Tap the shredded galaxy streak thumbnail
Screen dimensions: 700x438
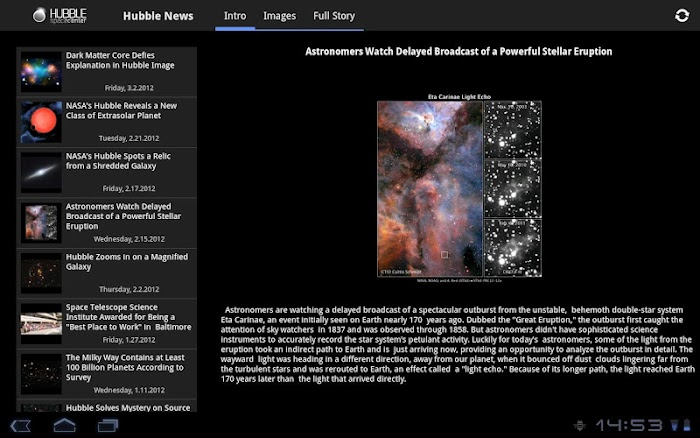coord(41,173)
